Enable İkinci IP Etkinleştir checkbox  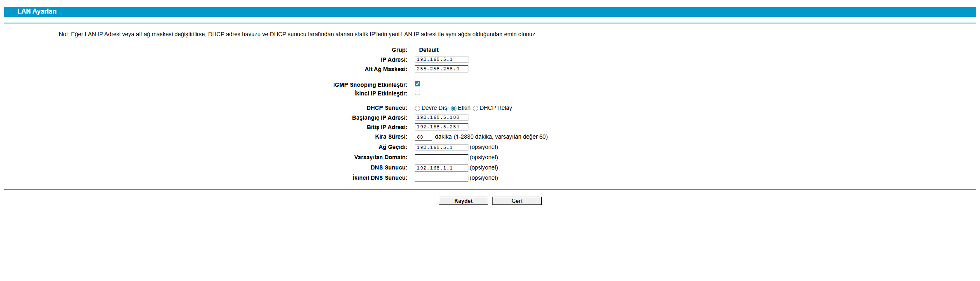pyautogui.click(x=417, y=93)
